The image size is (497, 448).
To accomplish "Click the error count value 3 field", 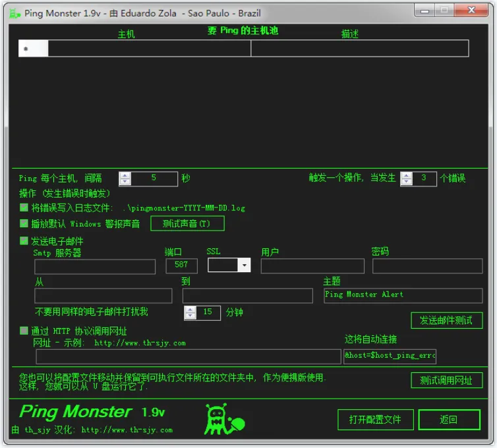I will pos(424,179).
